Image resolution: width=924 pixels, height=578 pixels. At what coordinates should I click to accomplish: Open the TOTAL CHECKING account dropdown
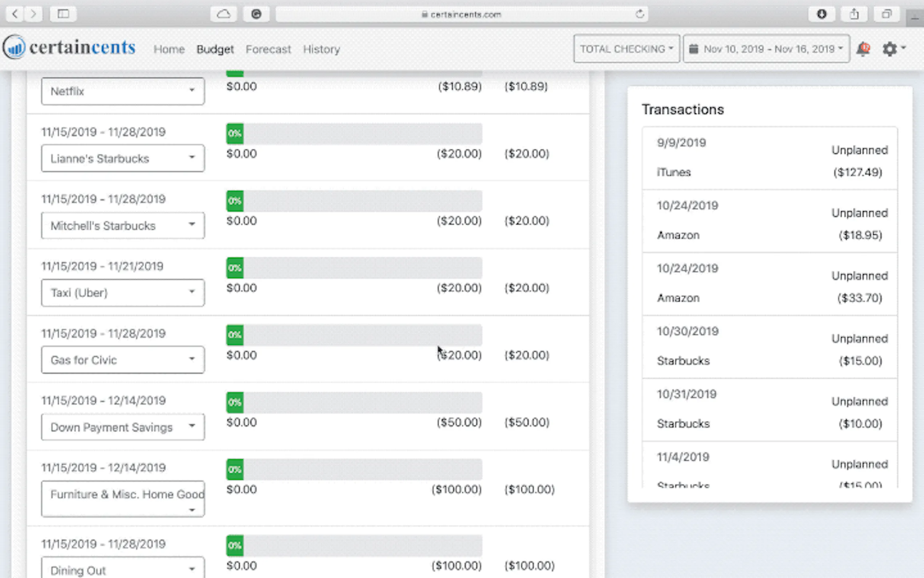[x=626, y=49]
